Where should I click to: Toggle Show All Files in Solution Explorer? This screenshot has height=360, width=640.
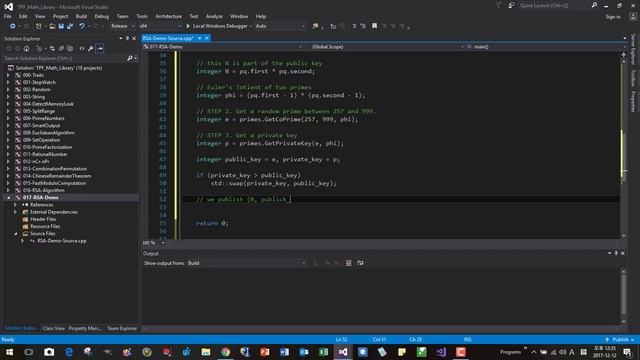[x=70, y=49]
